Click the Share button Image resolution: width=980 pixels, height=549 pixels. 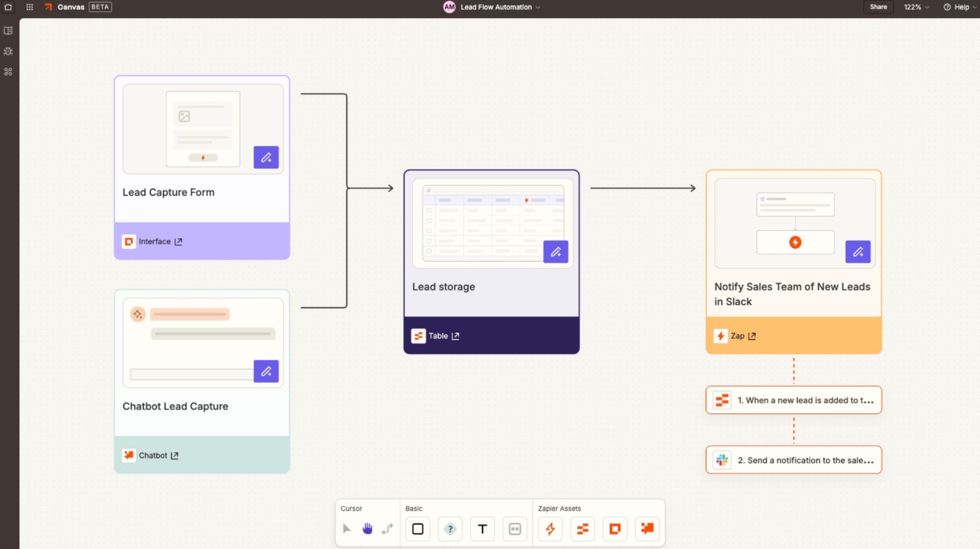click(x=878, y=7)
